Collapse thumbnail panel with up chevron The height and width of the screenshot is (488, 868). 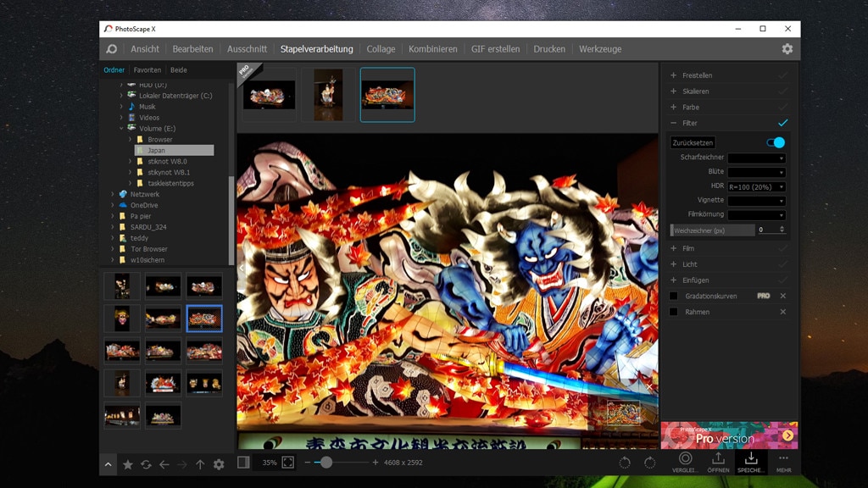coord(108,465)
